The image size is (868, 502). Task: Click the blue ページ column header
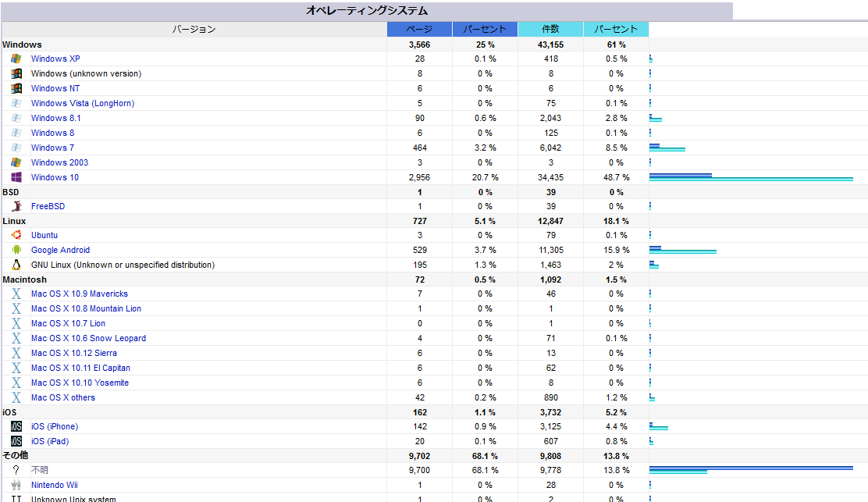(419, 29)
